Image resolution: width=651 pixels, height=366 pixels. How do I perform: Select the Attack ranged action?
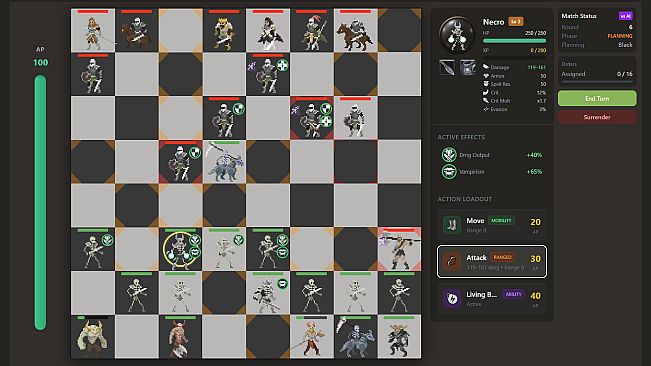(x=492, y=261)
